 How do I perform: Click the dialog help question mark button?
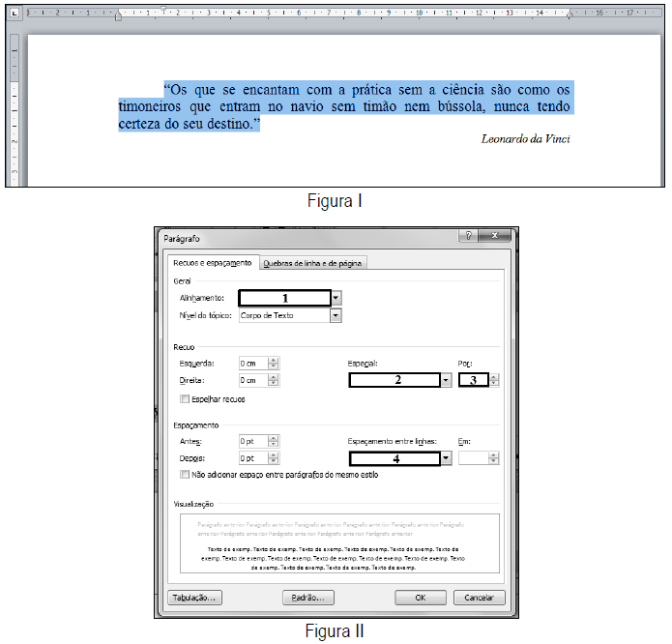click(x=469, y=236)
